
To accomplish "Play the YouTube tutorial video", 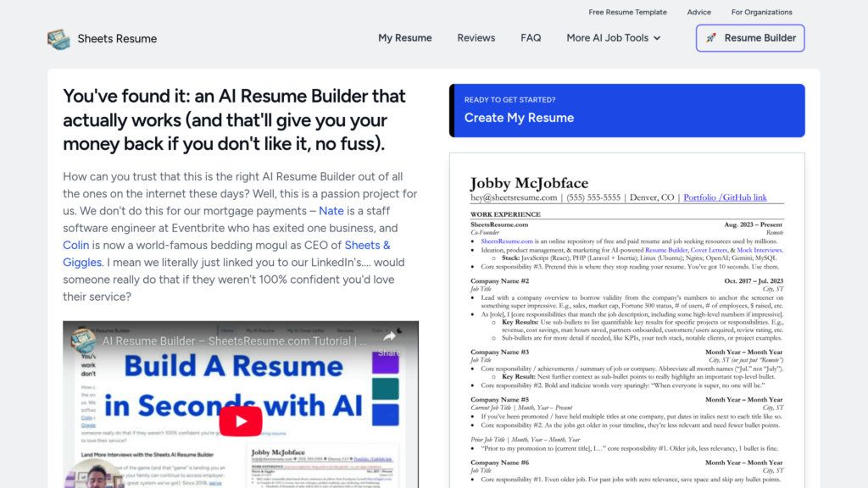I will point(241,422).
